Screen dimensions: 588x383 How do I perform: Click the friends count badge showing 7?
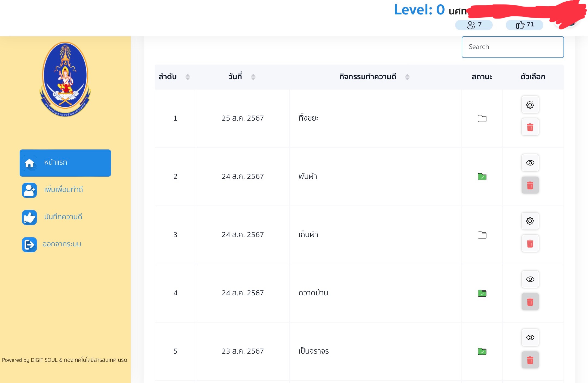pyautogui.click(x=474, y=25)
